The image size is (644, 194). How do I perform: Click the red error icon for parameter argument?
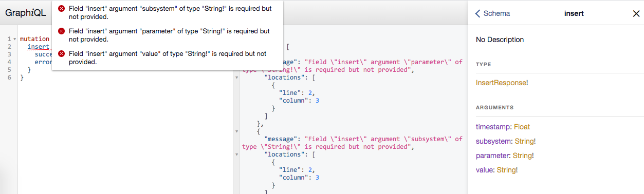point(62,31)
